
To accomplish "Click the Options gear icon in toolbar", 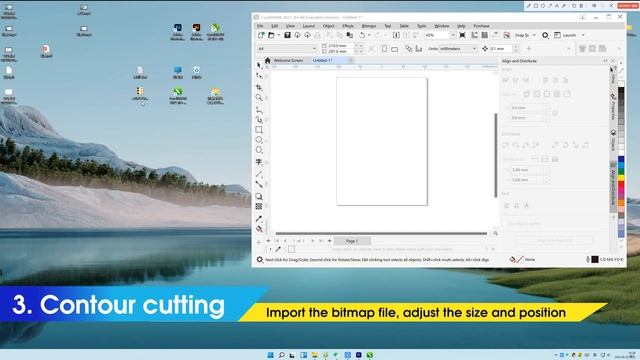I will [x=545, y=36].
